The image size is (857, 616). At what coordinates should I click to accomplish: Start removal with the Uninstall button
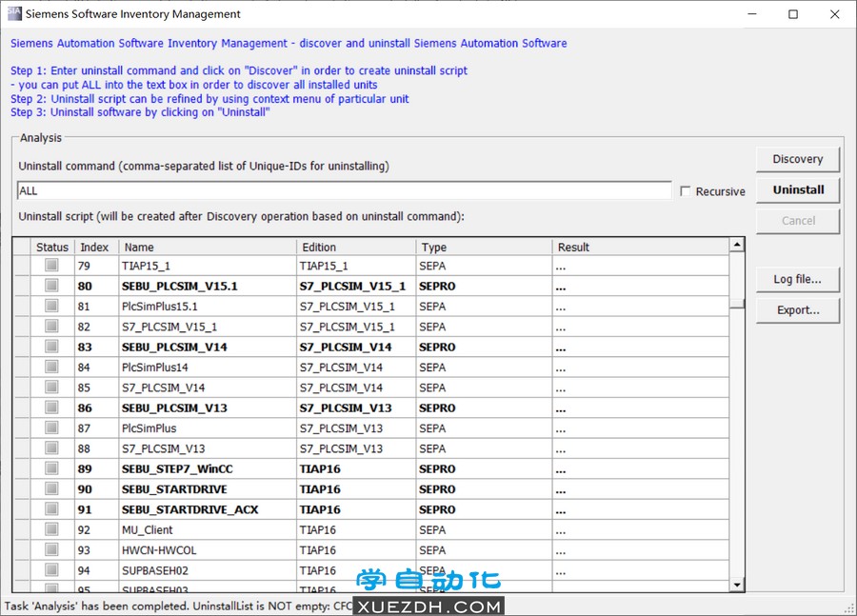pyautogui.click(x=797, y=189)
